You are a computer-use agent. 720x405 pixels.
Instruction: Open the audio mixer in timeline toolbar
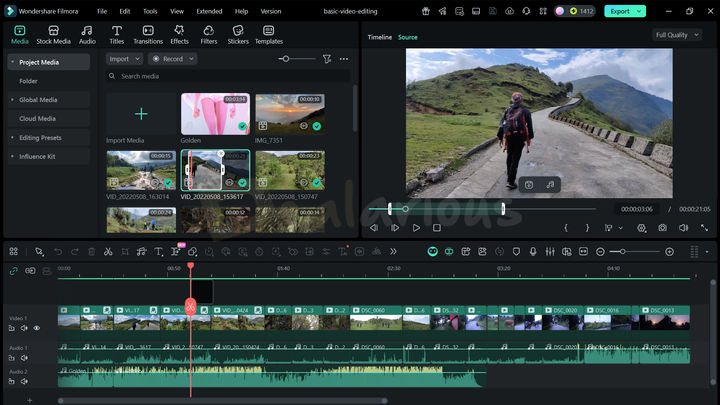(550, 252)
